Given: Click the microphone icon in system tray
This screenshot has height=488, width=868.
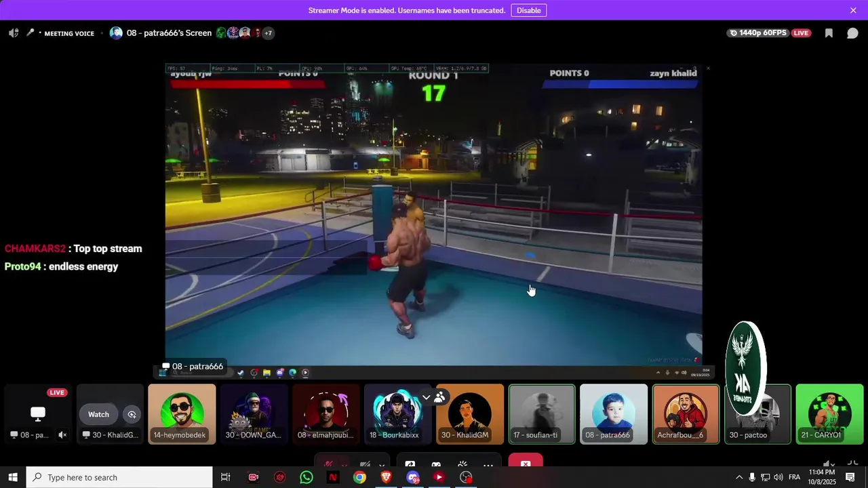Looking at the screenshot, I should [752, 477].
